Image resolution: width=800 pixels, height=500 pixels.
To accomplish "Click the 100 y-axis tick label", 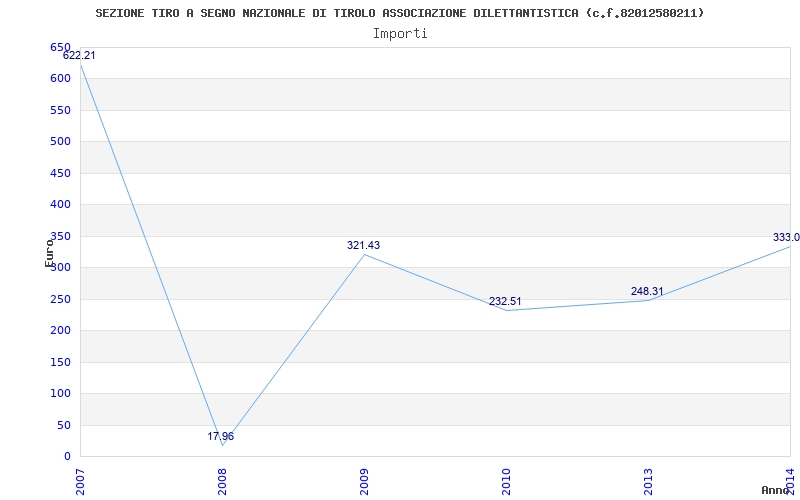I will click(60, 393).
